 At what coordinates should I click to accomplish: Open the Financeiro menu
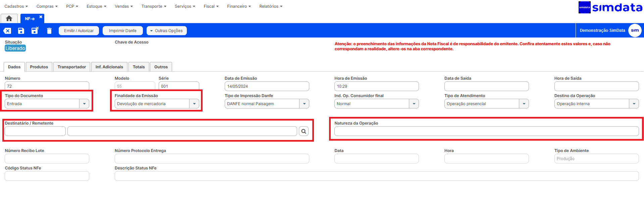coord(239,6)
